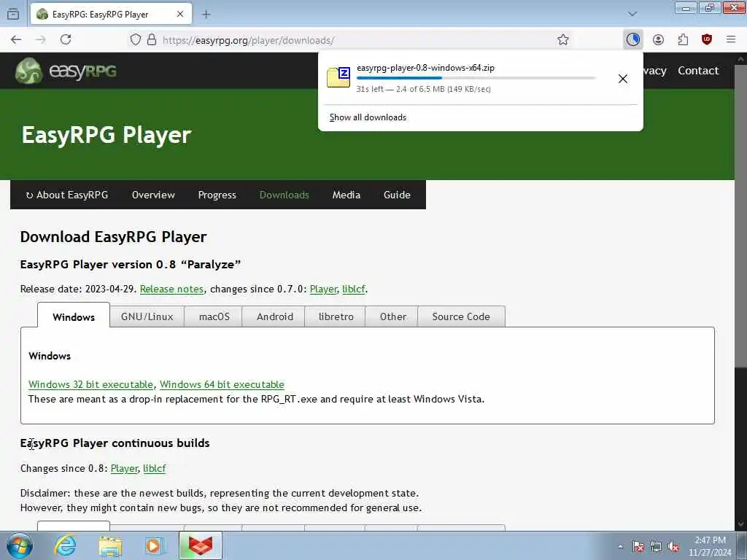Screen dimensions: 747x560
Task: Switch to the libretro tab
Action: [336, 316]
